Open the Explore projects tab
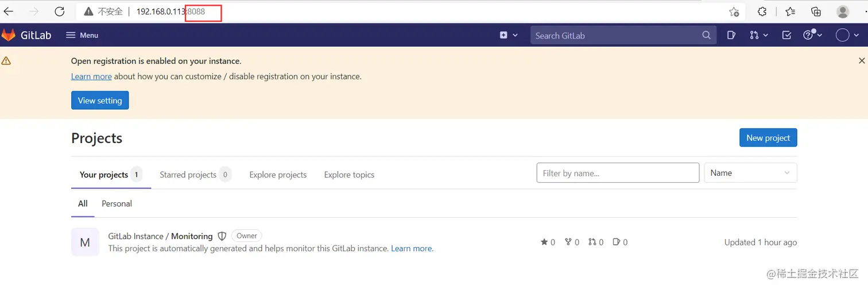Image resolution: width=868 pixels, height=289 pixels. pos(278,175)
